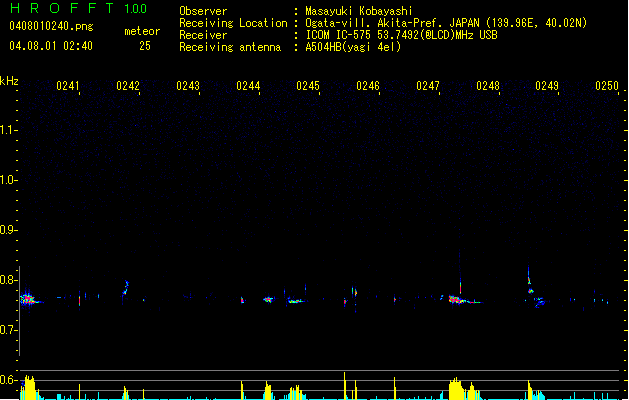The image size is (629, 400).
Task: Click the kHz axis unit label
Action: click(x=9, y=81)
